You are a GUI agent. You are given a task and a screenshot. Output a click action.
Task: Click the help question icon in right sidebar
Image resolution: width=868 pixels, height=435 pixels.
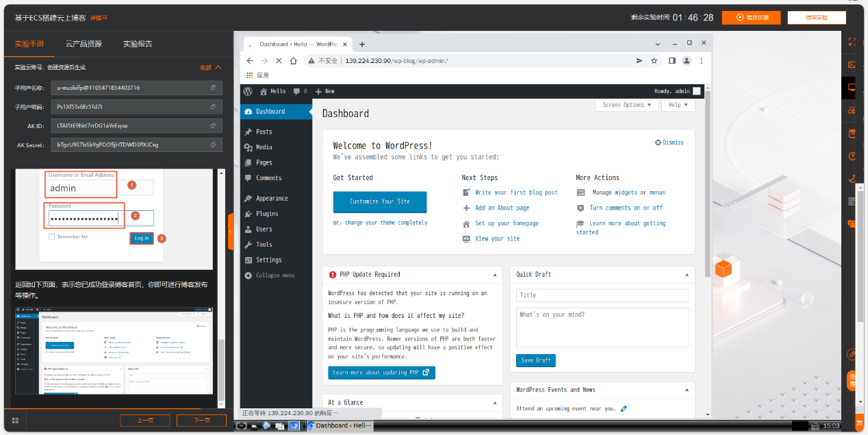point(852,156)
